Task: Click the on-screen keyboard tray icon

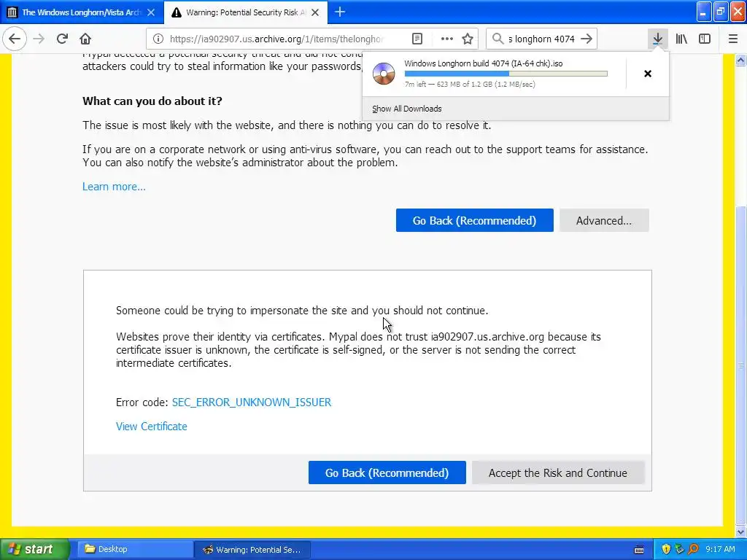Action: tap(639, 550)
